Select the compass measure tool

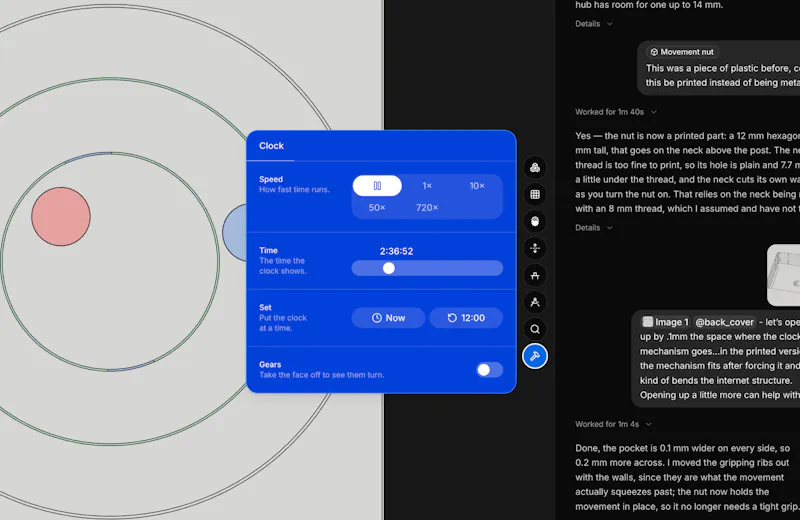coord(535,302)
